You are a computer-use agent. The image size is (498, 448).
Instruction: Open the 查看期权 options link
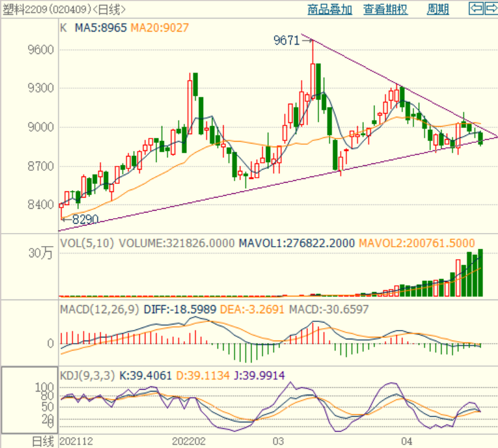[x=386, y=9]
